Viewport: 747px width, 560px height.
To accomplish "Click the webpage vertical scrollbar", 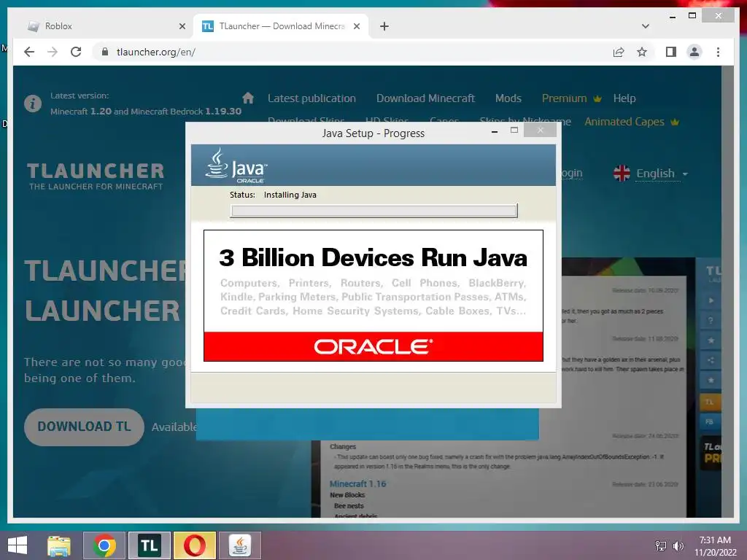I will (727, 292).
